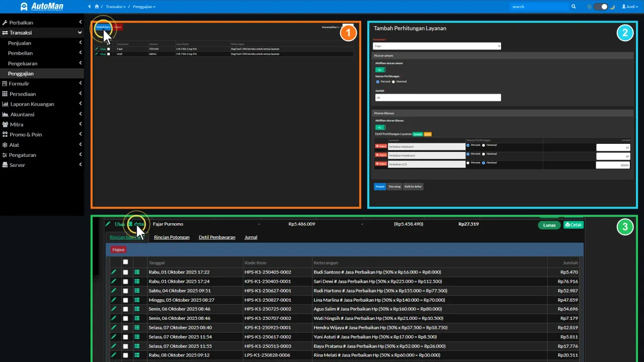
Task: Expand the Persediaan sidebar menu
Action: point(42,94)
